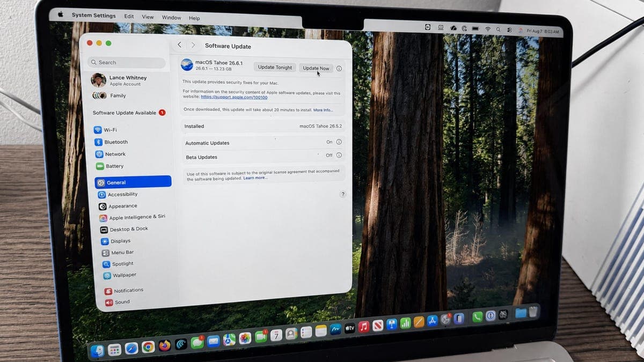644x362 pixels.
Task: Open Maps from the Dock
Action: tap(229, 339)
